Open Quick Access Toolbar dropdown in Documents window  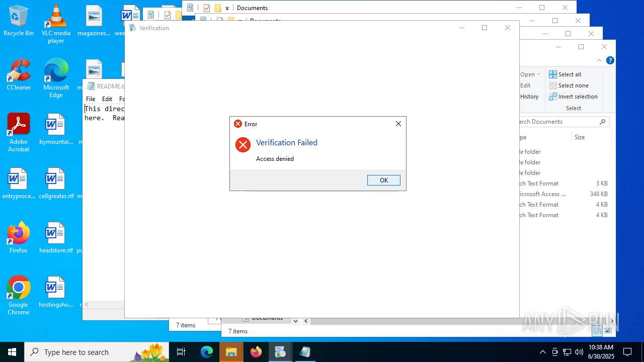pyautogui.click(x=227, y=8)
